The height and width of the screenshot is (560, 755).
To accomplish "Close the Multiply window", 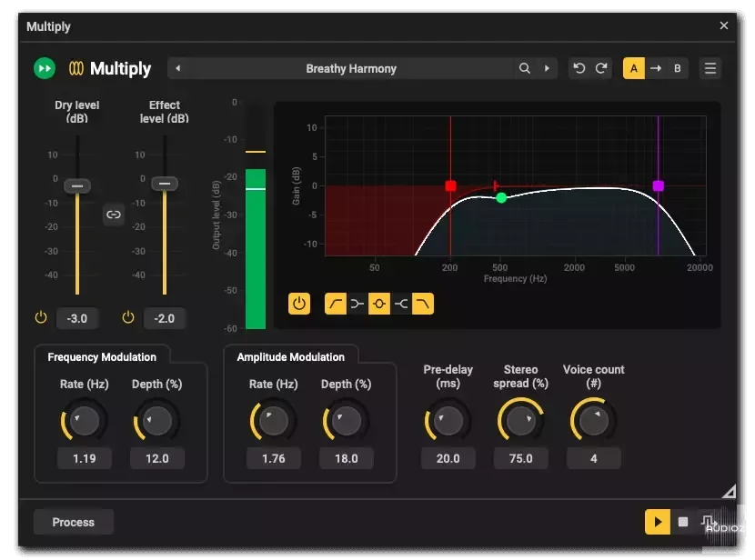I will (724, 25).
